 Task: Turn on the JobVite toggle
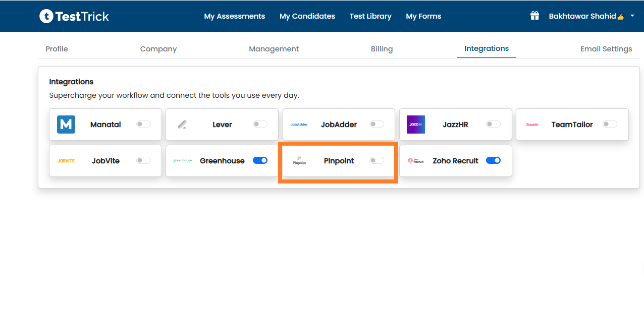143,160
